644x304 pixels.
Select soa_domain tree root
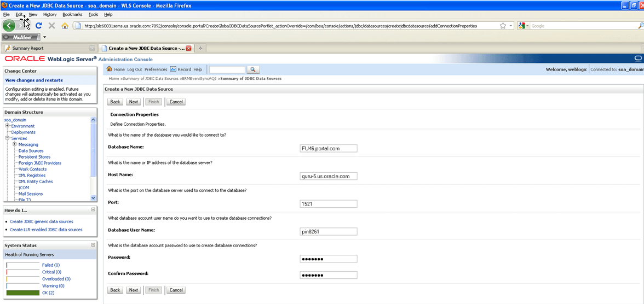[x=15, y=120]
